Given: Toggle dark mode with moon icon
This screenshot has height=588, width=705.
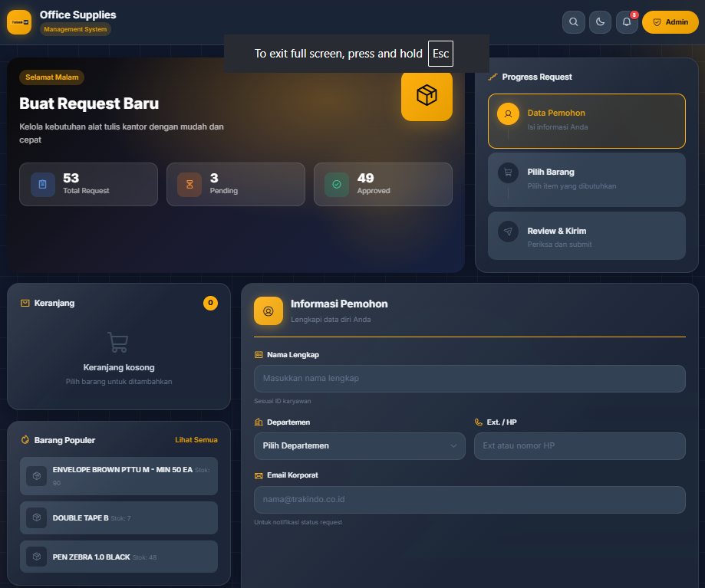Looking at the screenshot, I should point(600,22).
